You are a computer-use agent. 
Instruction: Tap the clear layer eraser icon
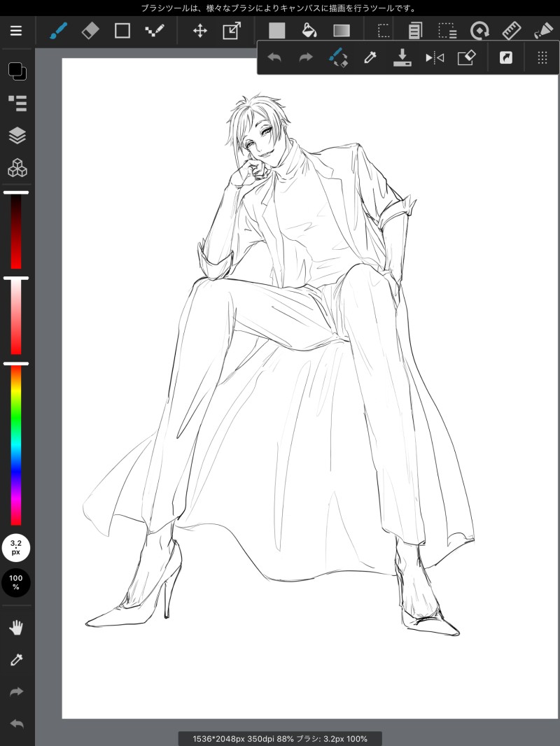(x=466, y=58)
